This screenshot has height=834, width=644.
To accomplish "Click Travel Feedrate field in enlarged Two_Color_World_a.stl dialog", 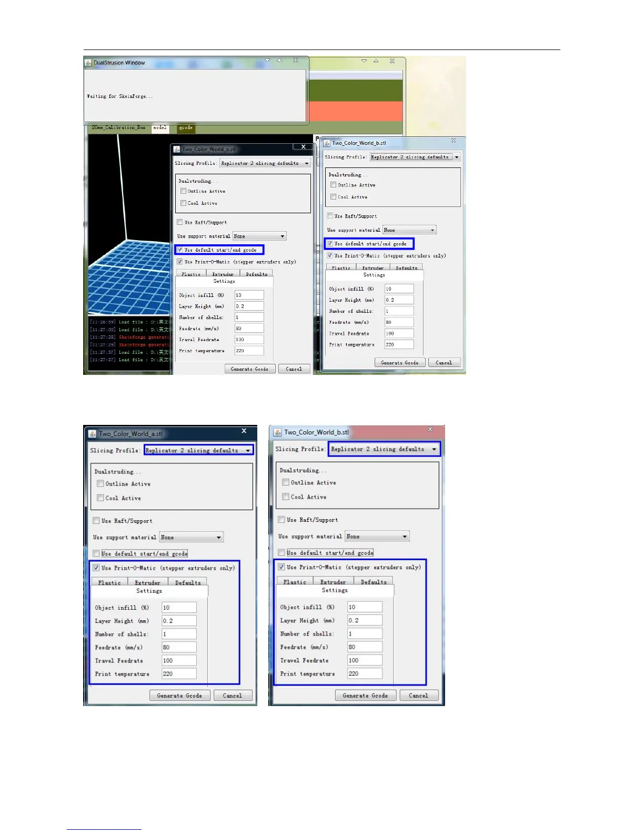I will coord(179,661).
